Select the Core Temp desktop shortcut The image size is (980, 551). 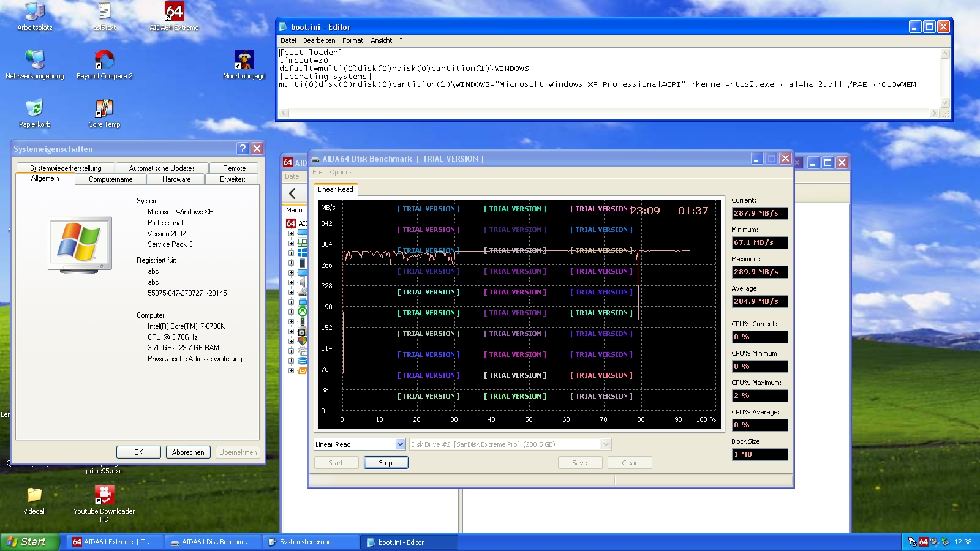104,113
